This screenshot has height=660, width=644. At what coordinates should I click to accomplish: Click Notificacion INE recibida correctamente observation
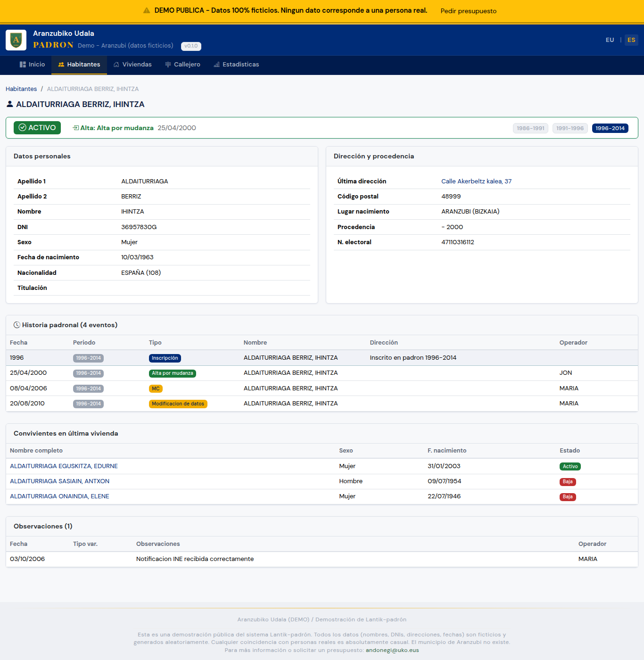(195, 559)
